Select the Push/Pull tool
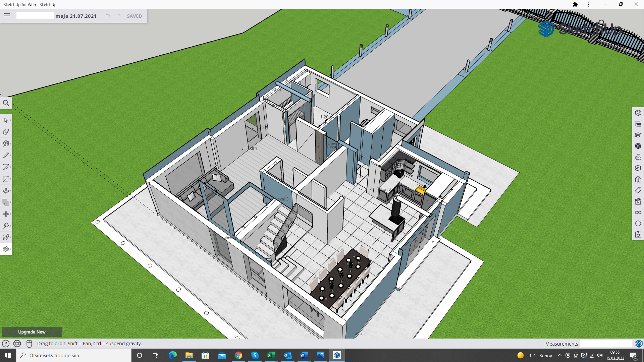Image resolution: width=644 pixels, height=362 pixels. point(6,191)
